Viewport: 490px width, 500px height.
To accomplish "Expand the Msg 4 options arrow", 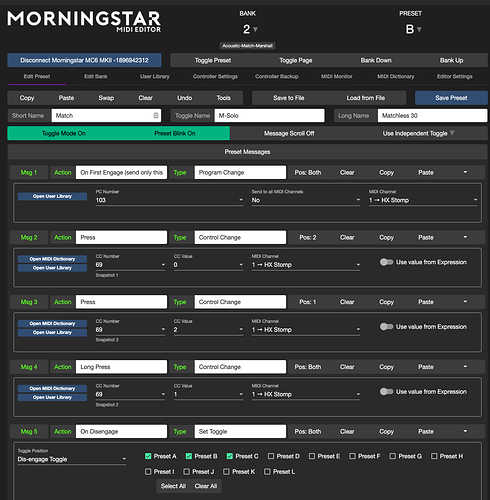I will coord(465,367).
